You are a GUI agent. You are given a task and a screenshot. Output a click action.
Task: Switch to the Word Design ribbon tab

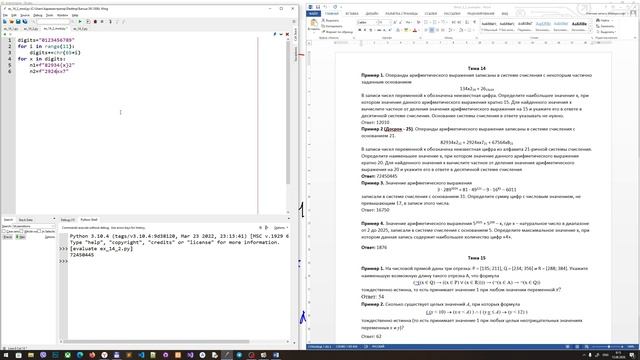(x=371, y=13)
